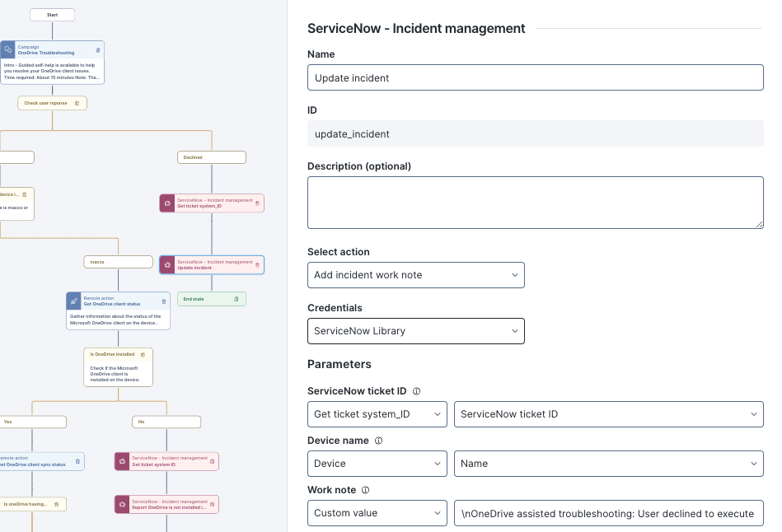Screen dimensions: 782x532
Task: Delete the OneDrive Troubleshooting campaign node
Action: pyautogui.click(x=98, y=49)
